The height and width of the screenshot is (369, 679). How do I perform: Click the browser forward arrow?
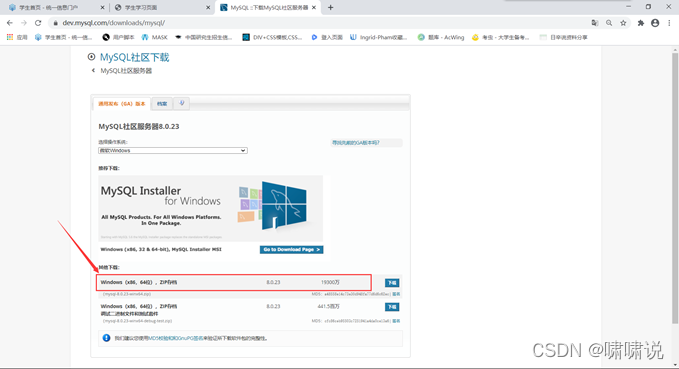point(24,23)
